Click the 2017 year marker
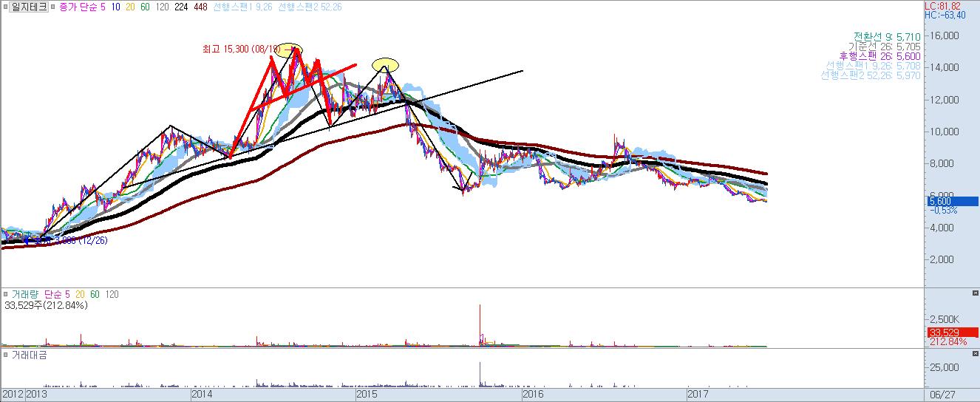The width and height of the screenshot is (980, 402). pyautogui.click(x=698, y=395)
